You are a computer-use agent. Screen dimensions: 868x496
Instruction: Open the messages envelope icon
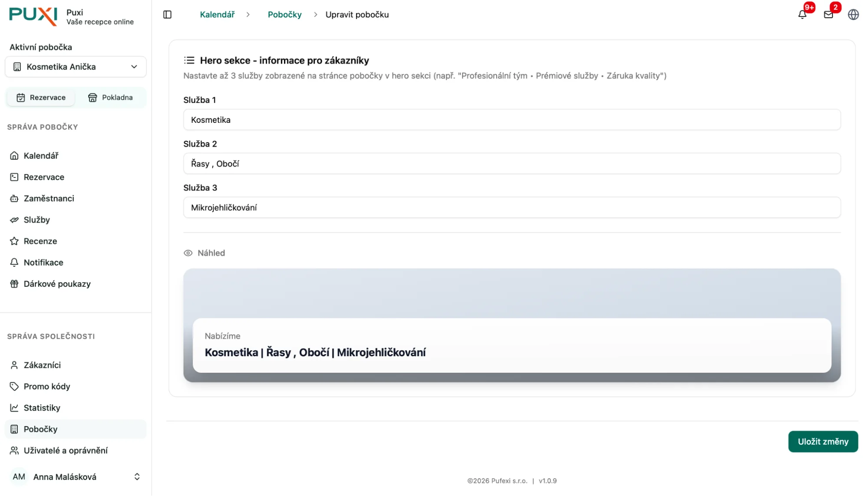click(828, 15)
